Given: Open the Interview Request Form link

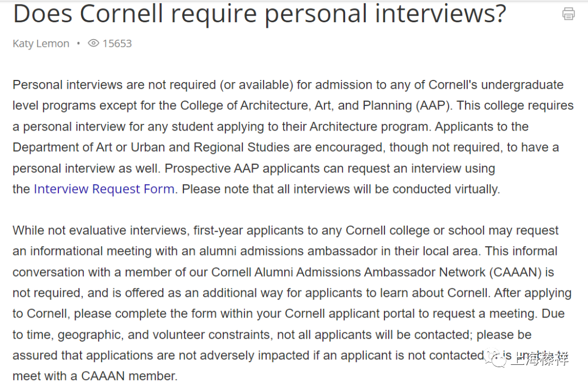Looking at the screenshot, I should click(104, 189).
